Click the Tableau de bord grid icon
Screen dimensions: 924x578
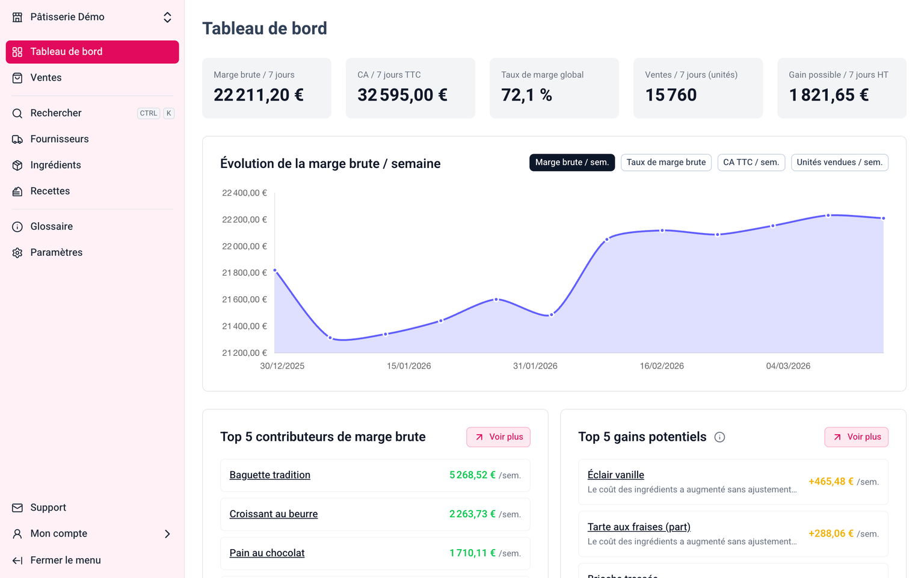pyautogui.click(x=17, y=52)
